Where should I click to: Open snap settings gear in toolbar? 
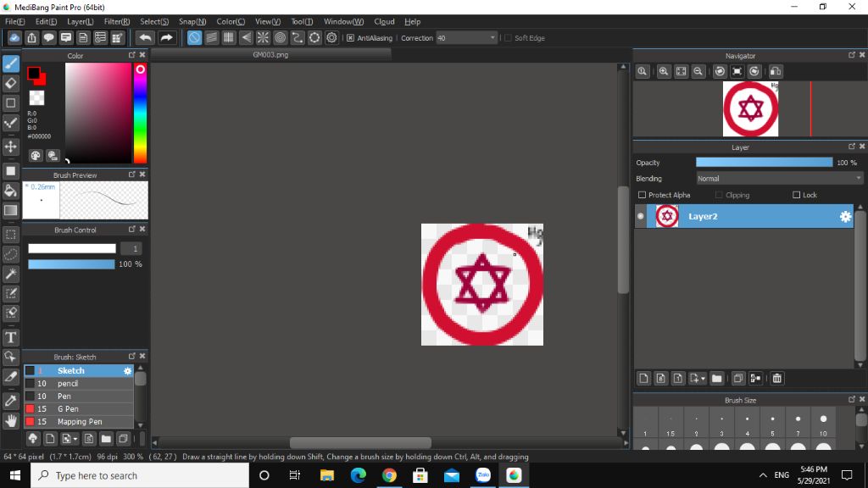coord(331,37)
